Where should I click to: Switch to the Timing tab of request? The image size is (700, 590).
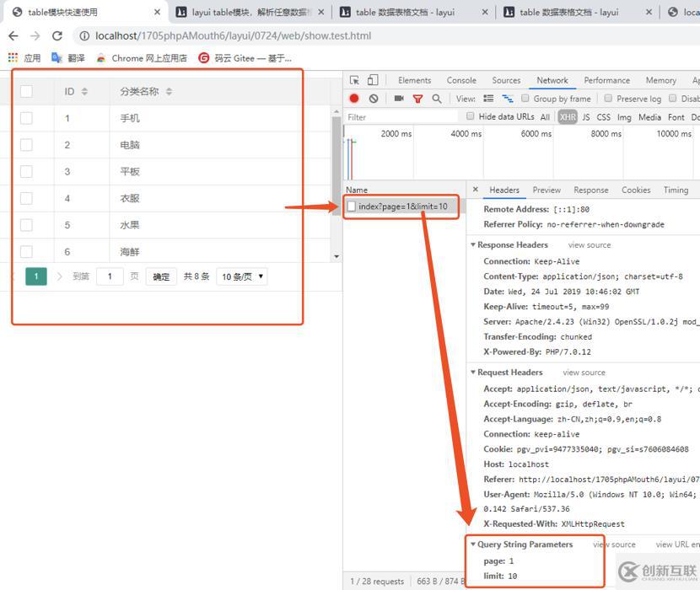coord(676,190)
